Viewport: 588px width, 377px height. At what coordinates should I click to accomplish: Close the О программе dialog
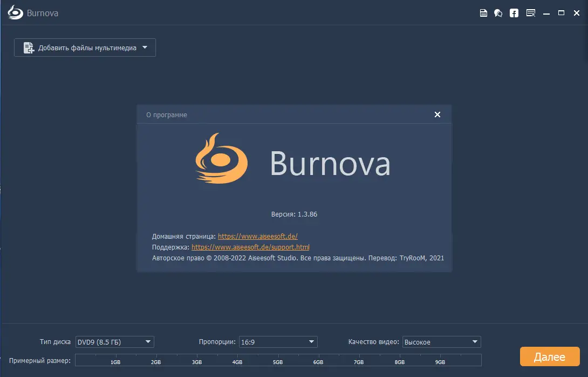tap(437, 115)
